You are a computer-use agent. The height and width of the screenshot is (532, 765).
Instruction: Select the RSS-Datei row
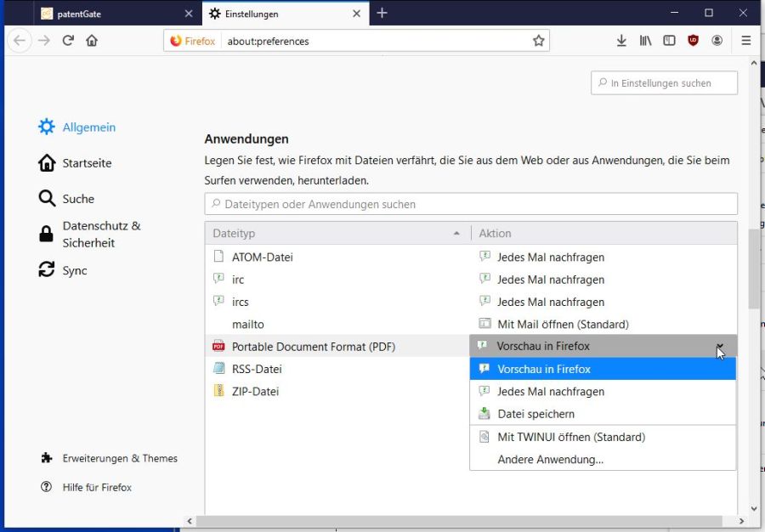click(337, 369)
